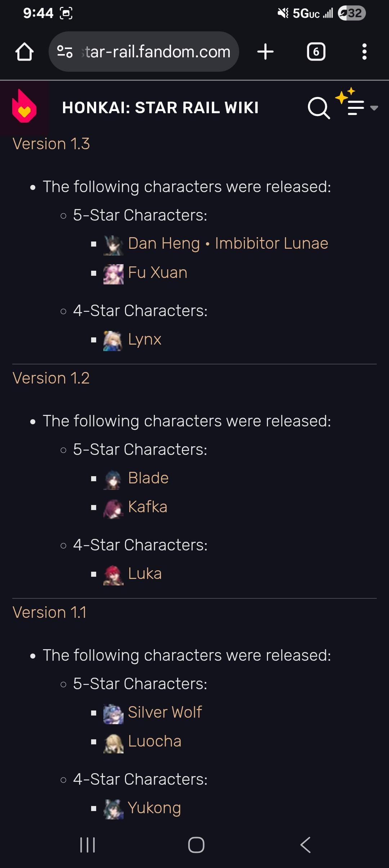Open Dan Heng • Imbibitor Lunae page

(228, 244)
